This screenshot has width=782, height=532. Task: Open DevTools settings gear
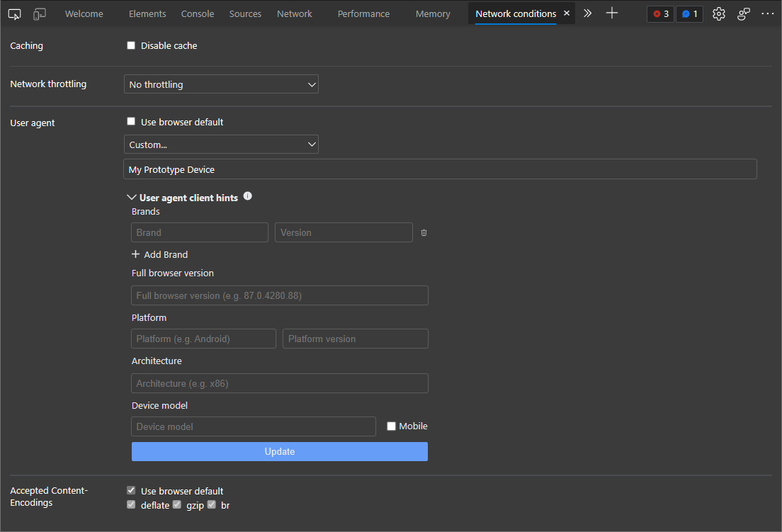click(x=718, y=13)
